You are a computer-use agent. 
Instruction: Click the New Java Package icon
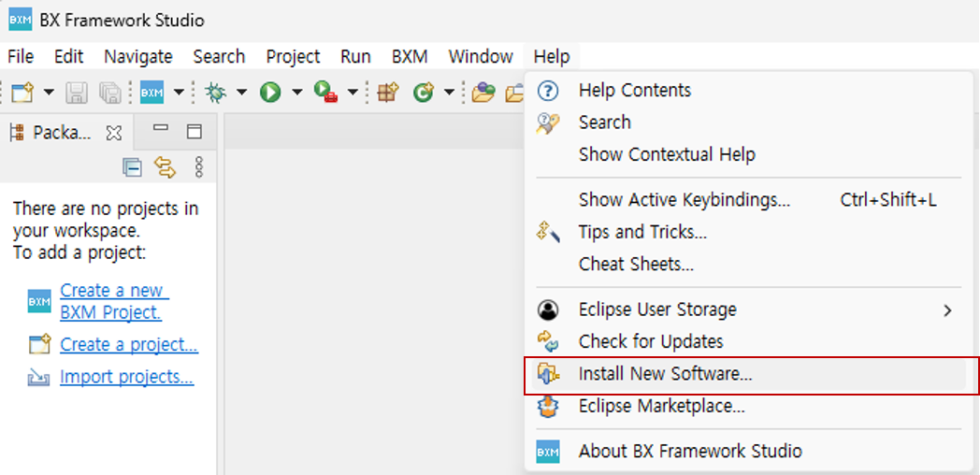click(x=388, y=93)
